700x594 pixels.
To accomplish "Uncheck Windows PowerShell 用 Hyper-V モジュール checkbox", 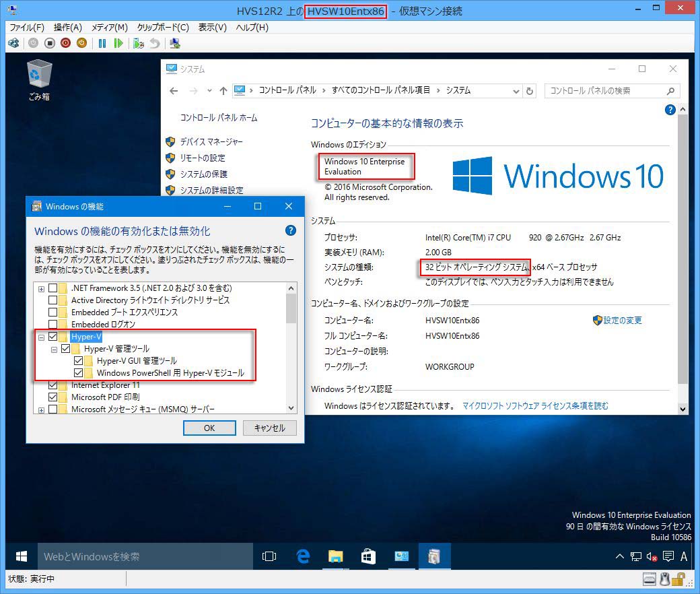I will tap(79, 373).
